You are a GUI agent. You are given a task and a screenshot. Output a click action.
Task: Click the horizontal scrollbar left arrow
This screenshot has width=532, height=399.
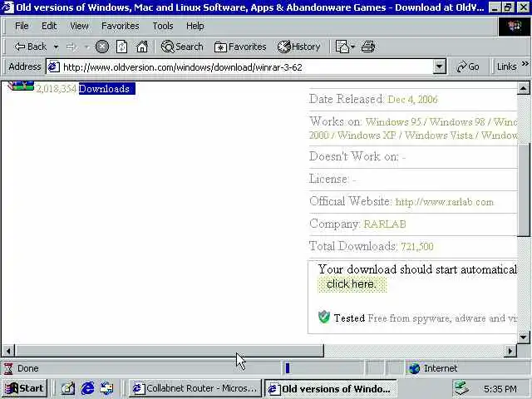8,351
